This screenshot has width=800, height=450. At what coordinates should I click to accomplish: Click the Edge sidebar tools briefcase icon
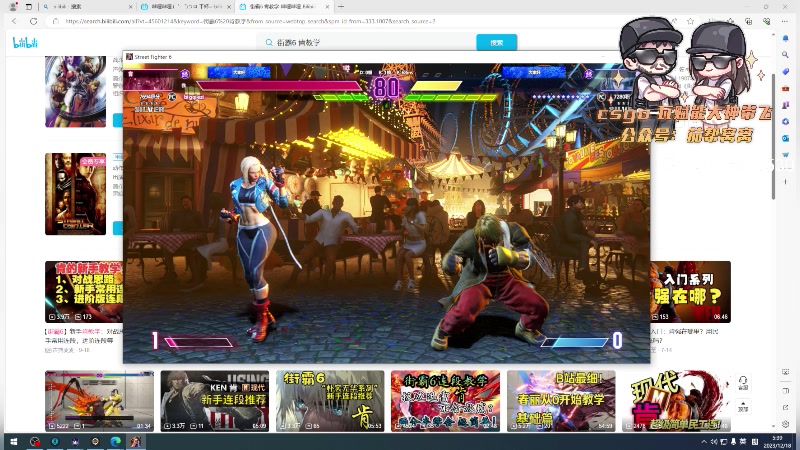point(786,88)
